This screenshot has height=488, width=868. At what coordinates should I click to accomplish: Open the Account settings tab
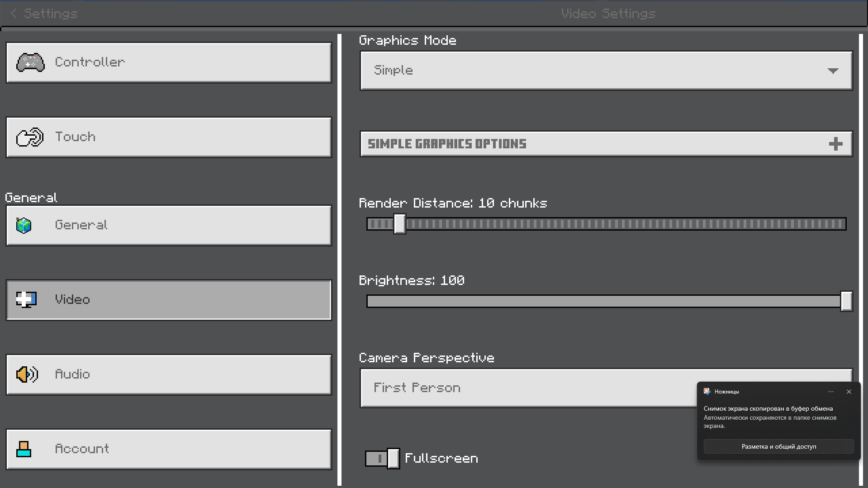169,449
